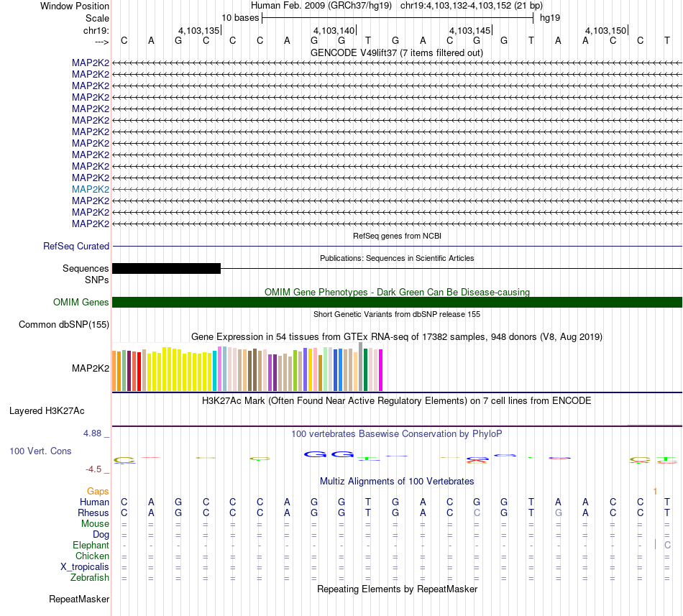This screenshot has width=683, height=616.
Task: Open Multiz Alignments of 100 Vertebrates title
Action: pyautogui.click(x=397, y=481)
